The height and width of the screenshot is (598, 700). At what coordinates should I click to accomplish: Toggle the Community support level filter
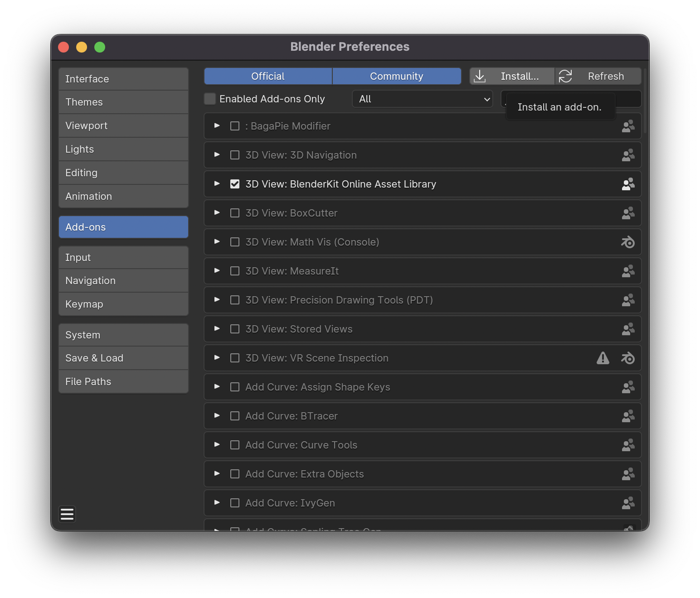397,76
